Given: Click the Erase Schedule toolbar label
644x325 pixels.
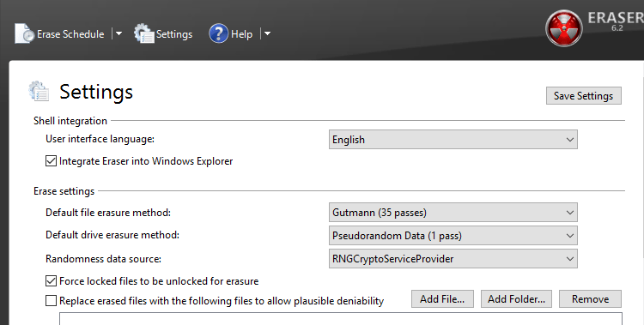Looking at the screenshot, I should [x=70, y=34].
